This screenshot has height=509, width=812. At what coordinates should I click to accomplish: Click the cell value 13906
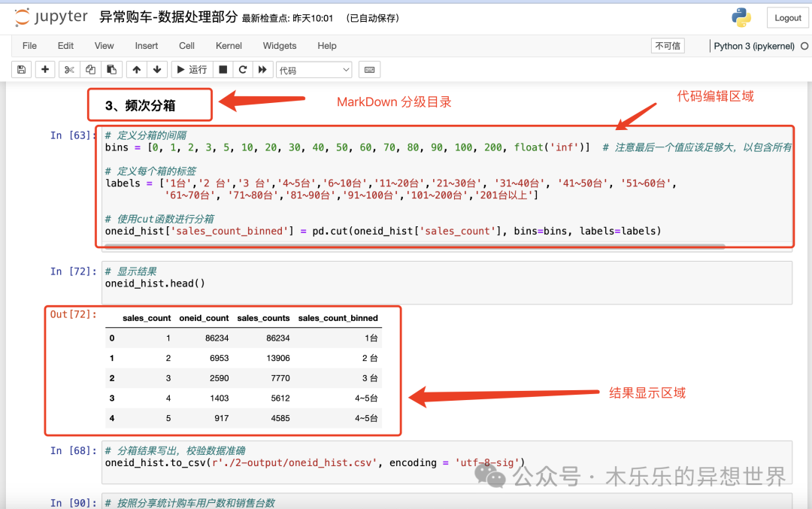click(x=278, y=359)
